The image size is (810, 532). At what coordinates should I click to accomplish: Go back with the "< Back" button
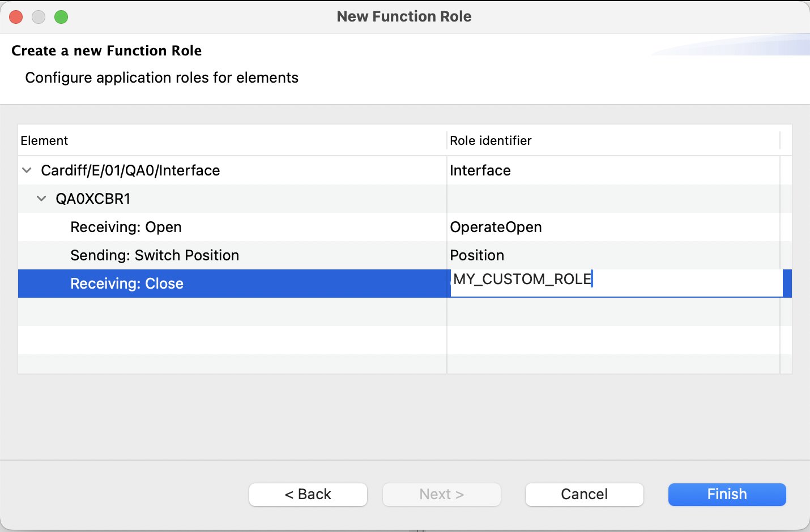tap(308, 494)
